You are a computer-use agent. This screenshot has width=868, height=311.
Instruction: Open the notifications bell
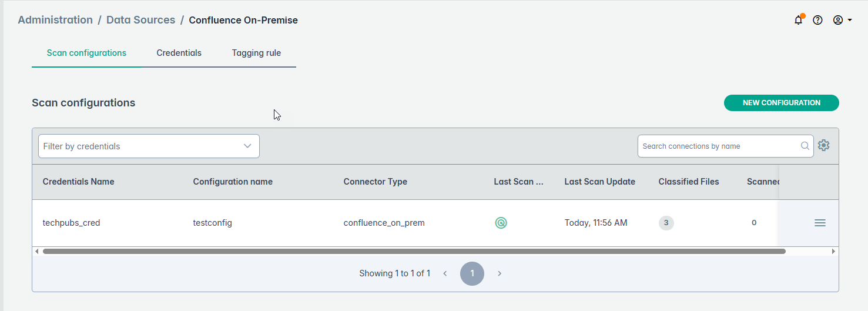[x=798, y=21]
